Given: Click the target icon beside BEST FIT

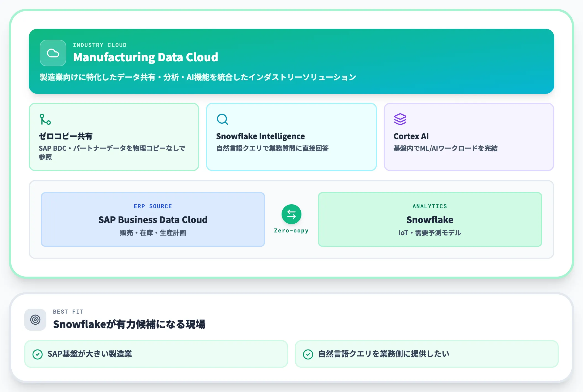Looking at the screenshot, I should click(x=35, y=320).
